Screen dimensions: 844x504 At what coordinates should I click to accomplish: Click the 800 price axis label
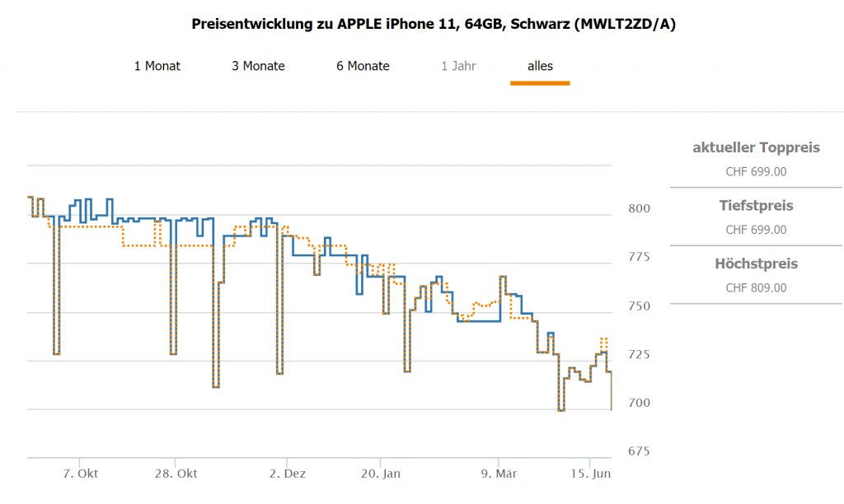coord(640,209)
